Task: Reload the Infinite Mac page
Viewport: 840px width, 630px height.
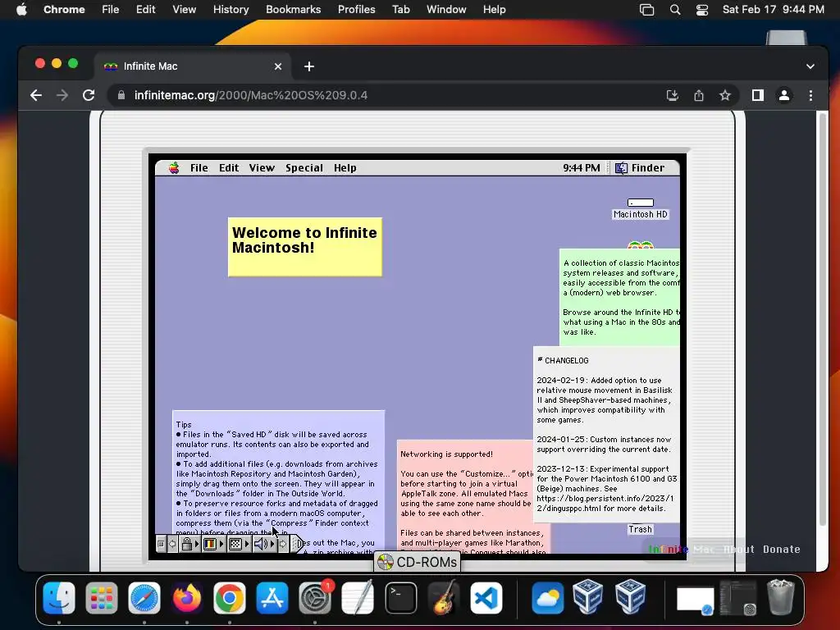Action: (x=89, y=95)
